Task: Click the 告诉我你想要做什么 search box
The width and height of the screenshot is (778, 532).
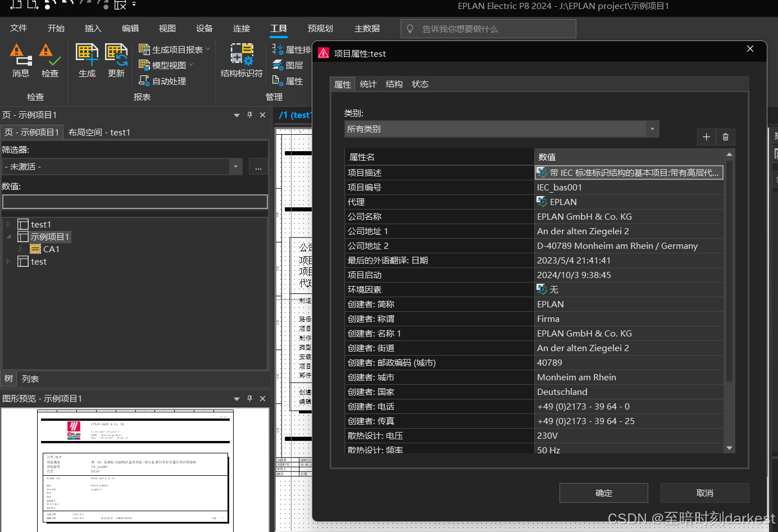Action: [x=488, y=29]
